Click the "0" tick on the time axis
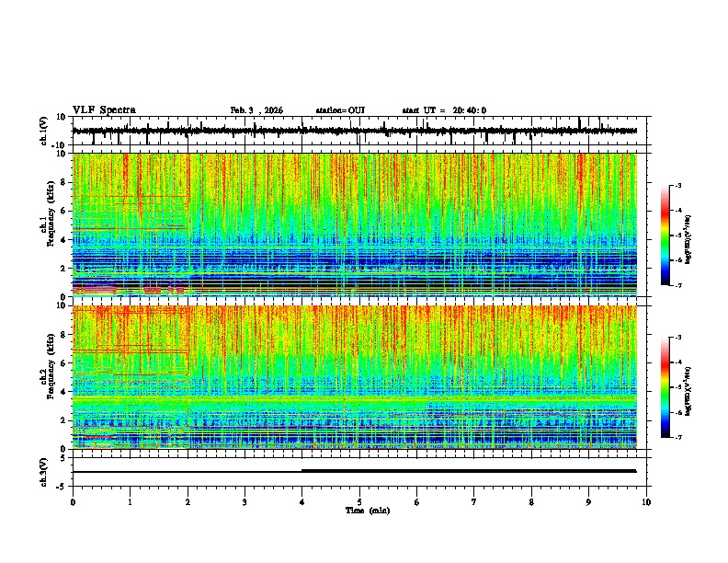The image size is (728, 563). pos(73,502)
